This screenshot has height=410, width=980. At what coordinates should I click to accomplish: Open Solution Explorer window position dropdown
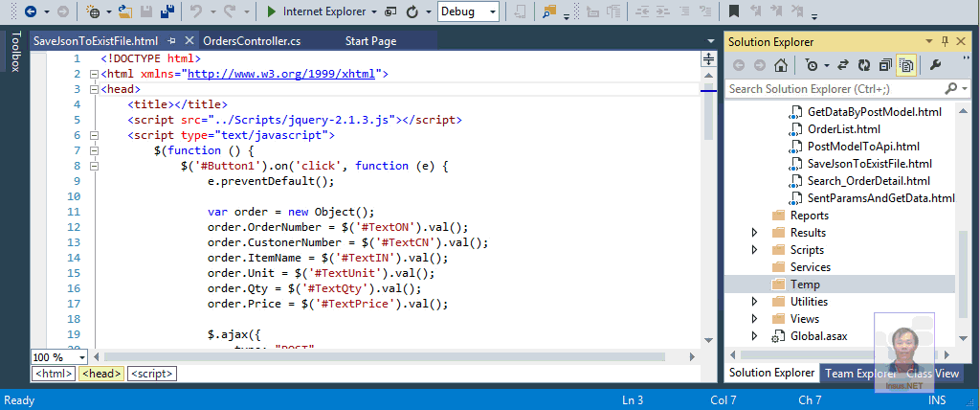[x=928, y=41]
